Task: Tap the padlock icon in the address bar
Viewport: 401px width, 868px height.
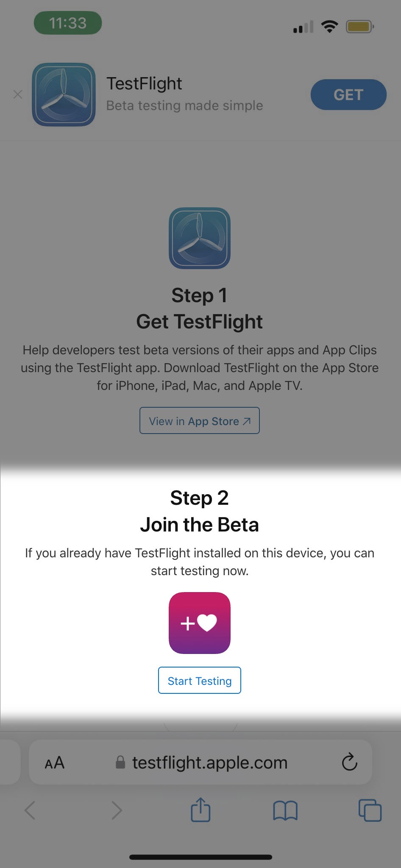Action: [120, 762]
